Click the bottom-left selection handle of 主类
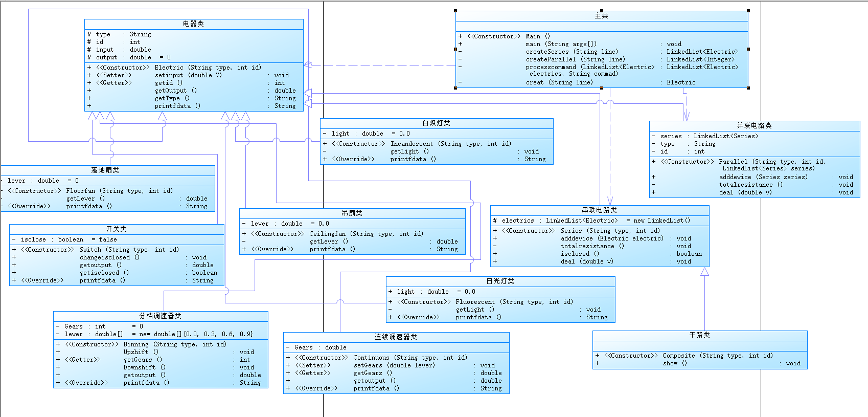868x417 pixels. pos(455,88)
